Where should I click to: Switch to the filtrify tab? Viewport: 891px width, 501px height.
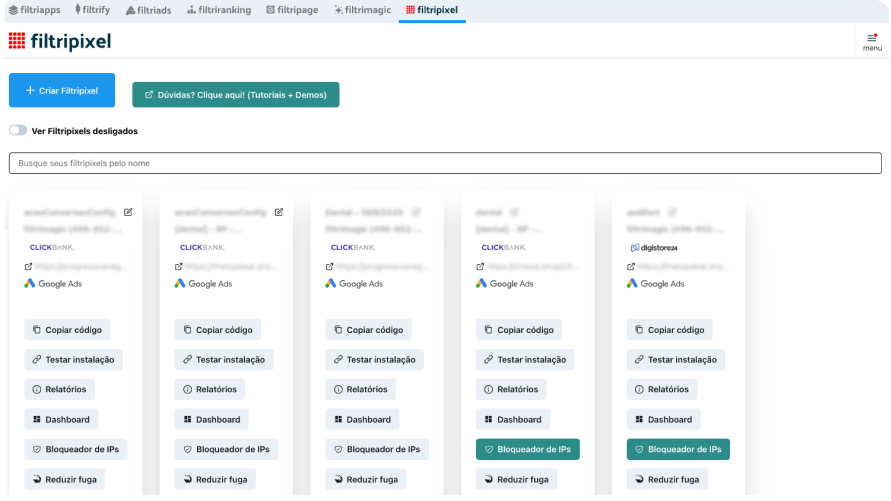click(91, 9)
